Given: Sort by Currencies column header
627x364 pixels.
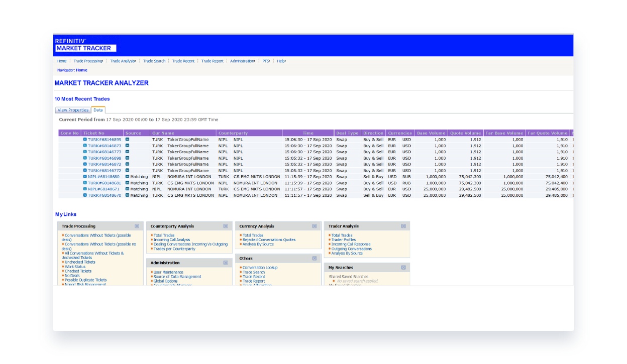Looking at the screenshot, I should [400, 133].
